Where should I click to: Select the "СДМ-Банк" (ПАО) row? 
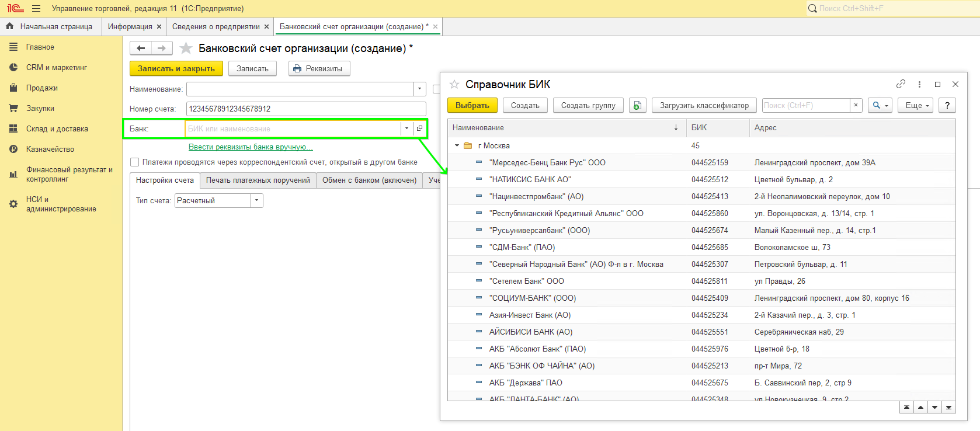pyautogui.click(x=701, y=248)
